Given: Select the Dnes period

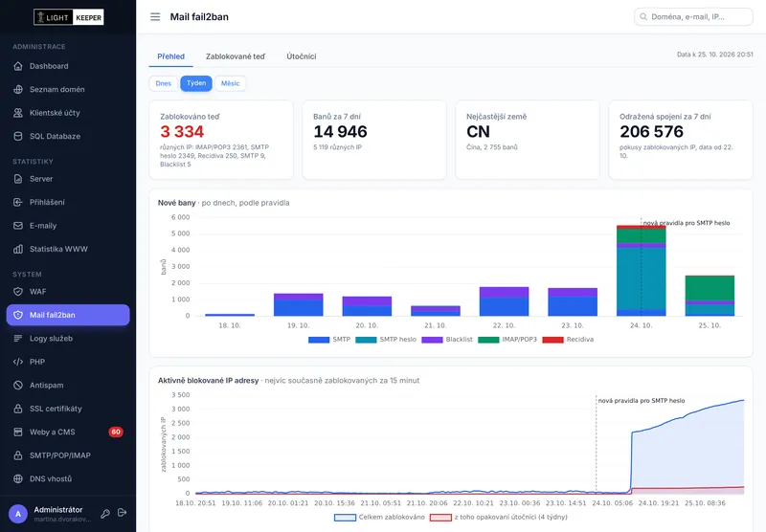Looking at the screenshot, I should (x=163, y=83).
